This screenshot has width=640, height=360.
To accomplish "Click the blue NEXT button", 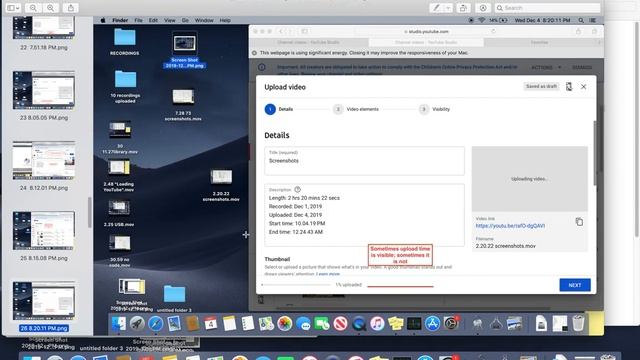I will coord(575,285).
